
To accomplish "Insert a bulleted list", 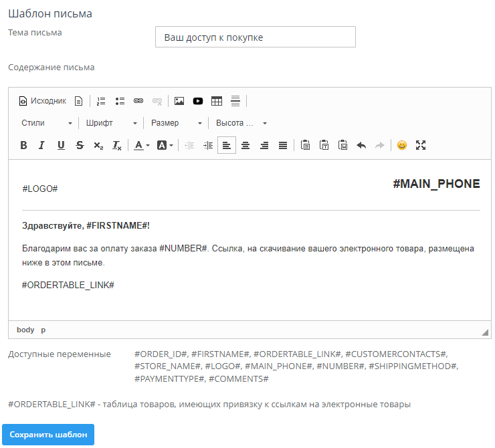I will click(120, 101).
